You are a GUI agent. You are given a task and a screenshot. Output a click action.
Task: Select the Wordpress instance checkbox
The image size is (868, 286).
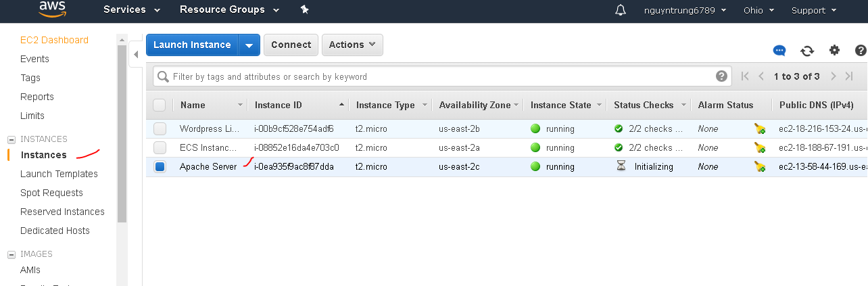160,128
